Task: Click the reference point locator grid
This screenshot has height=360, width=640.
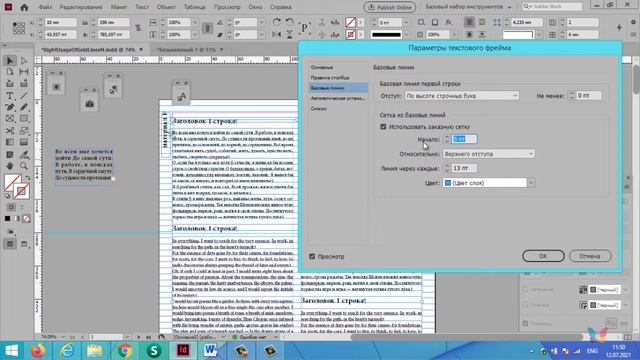Action: pyautogui.click(x=19, y=28)
